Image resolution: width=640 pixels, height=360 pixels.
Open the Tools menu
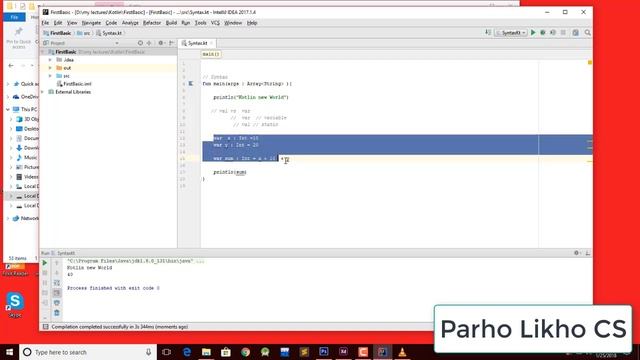pos(200,23)
